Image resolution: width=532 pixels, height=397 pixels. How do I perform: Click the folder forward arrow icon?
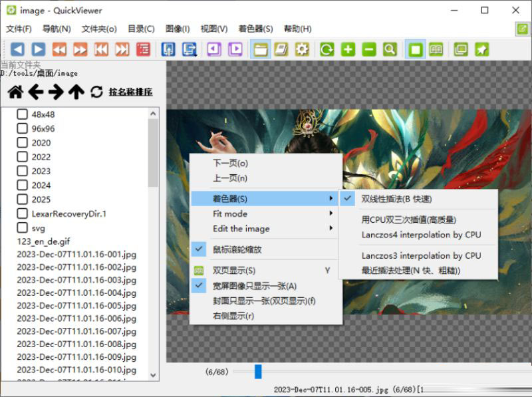click(x=56, y=92)
